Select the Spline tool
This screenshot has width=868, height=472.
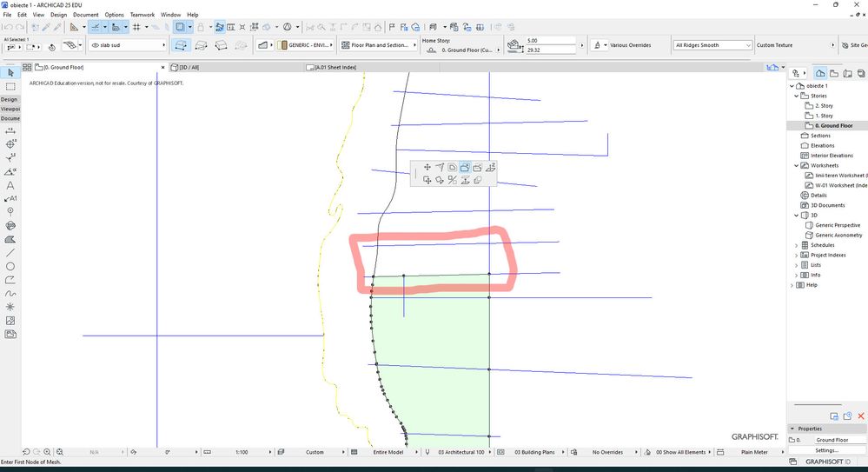pos(10,293)
